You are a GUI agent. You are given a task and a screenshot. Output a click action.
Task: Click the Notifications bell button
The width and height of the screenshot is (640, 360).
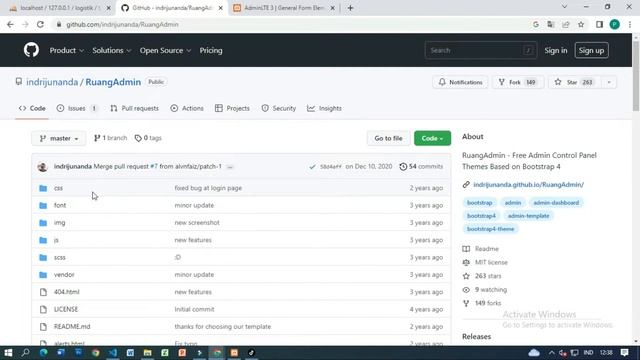pyautogui.click(x=460, y=82)
